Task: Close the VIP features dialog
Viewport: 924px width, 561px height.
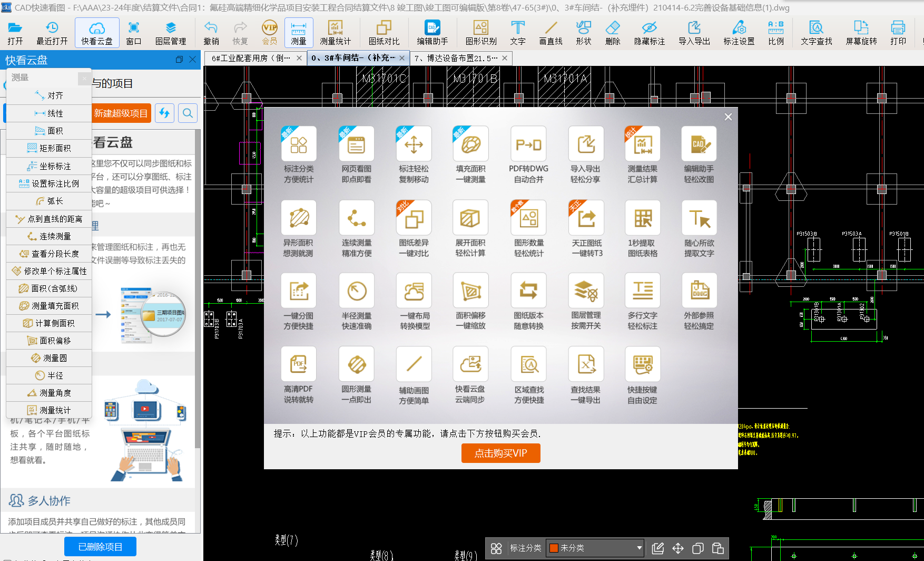Action: [728, 117]
